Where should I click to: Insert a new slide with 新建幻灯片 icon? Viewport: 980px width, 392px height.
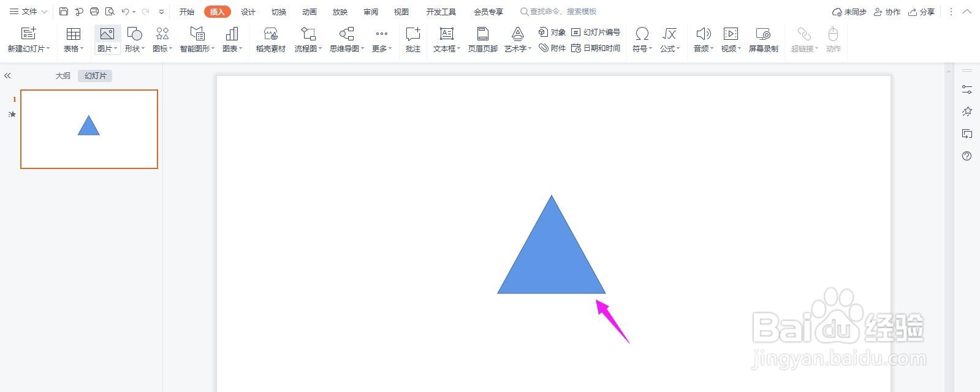[x=29, y=34]
